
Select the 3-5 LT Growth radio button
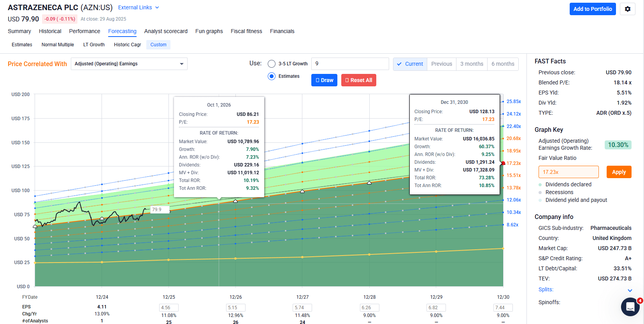(272, 64)
